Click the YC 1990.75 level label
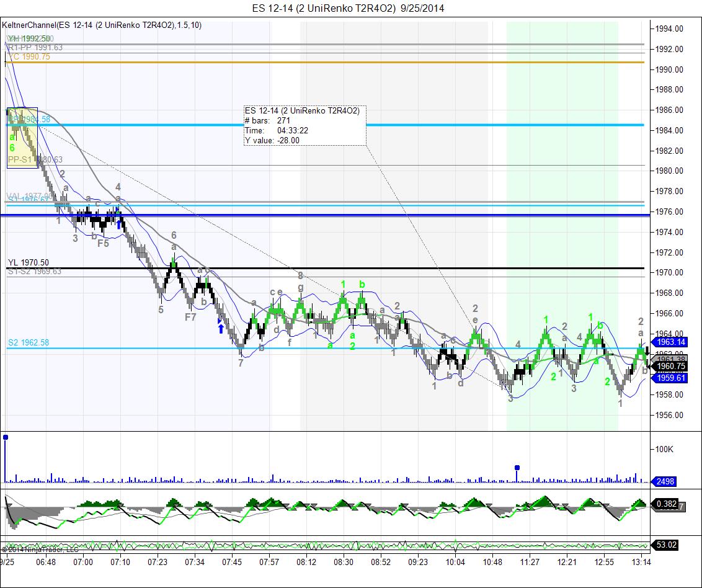This screenshot has width=702, height=588. coord(30,57)
